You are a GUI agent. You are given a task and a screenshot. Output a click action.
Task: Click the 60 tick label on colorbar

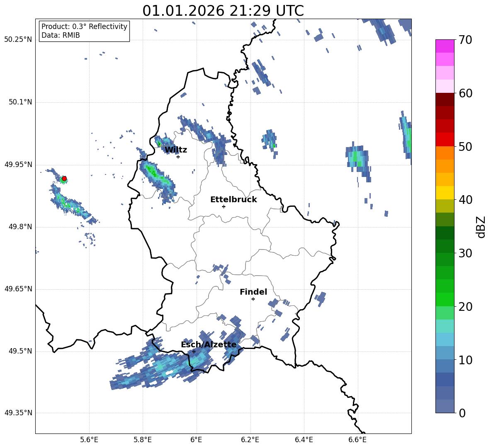point(465,93)
